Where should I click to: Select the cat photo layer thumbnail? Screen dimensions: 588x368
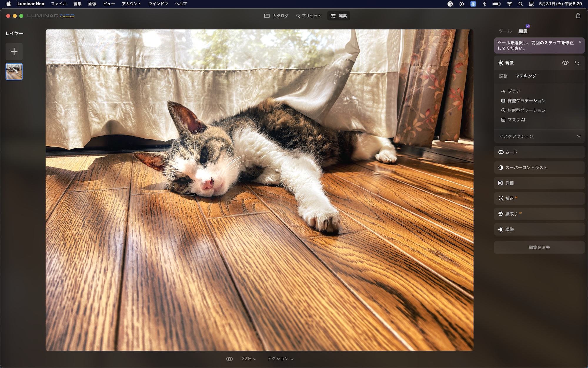click(14, 72)
